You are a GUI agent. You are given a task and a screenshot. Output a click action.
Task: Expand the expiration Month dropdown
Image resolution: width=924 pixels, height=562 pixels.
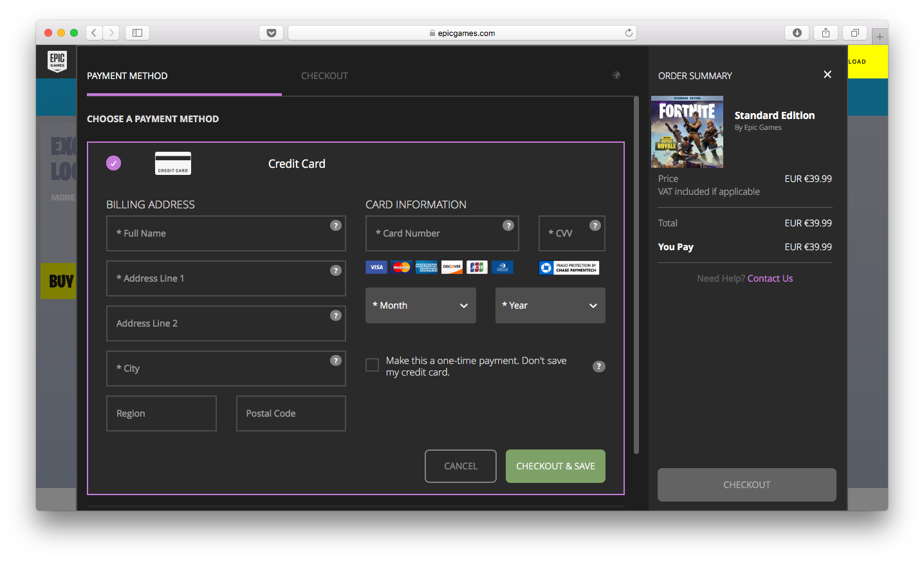[421, 305]
